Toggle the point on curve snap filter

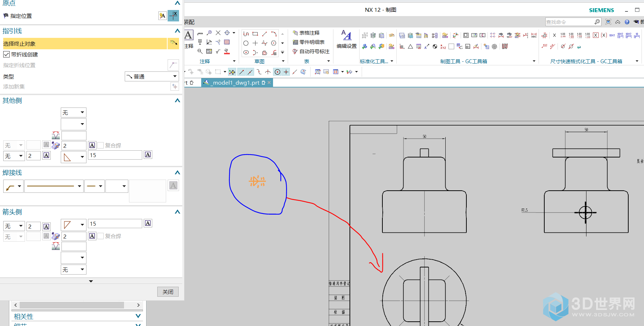click(x=294, y=72)
